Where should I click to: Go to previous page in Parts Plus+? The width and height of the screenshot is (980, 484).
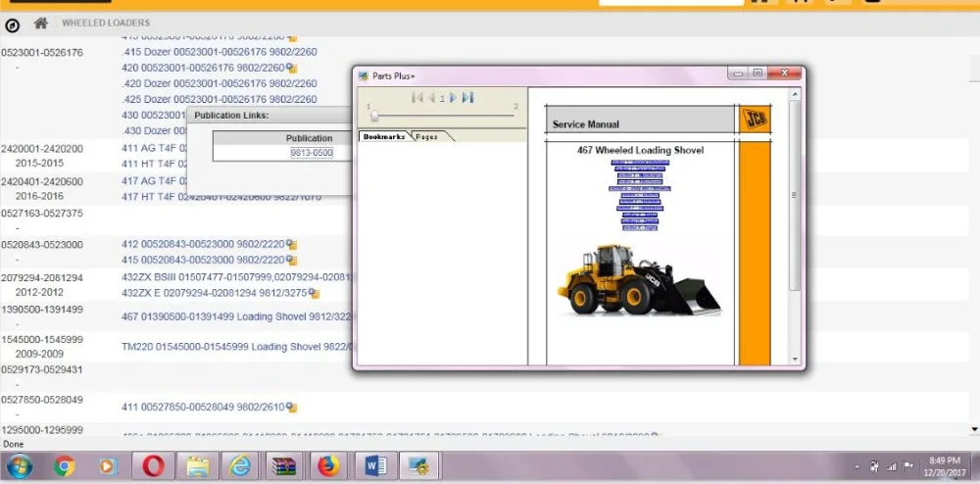[x=430, y=98]
